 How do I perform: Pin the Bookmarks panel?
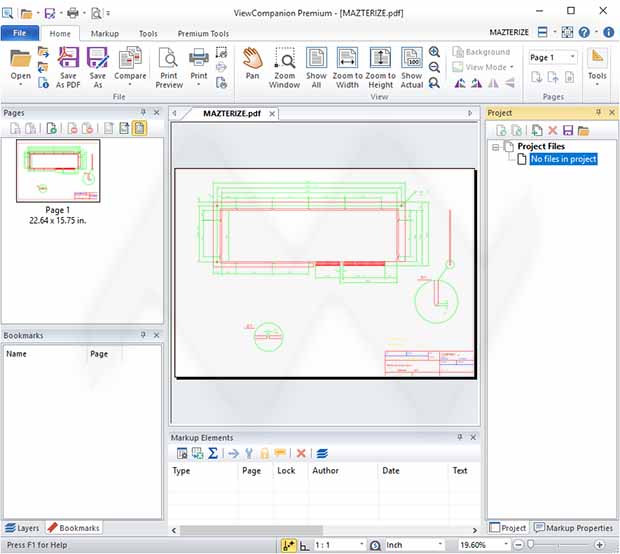pyautogui.click(x=143, y=335)
